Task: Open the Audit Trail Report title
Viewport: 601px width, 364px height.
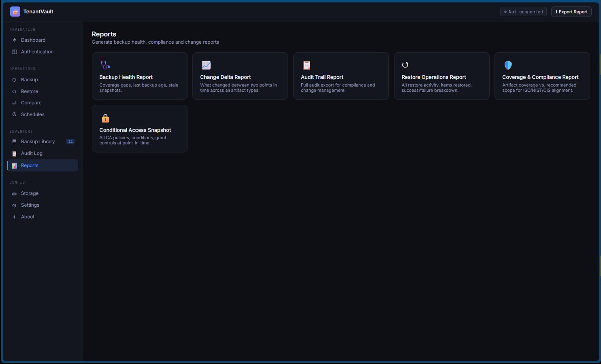Action: coord(322,77)
